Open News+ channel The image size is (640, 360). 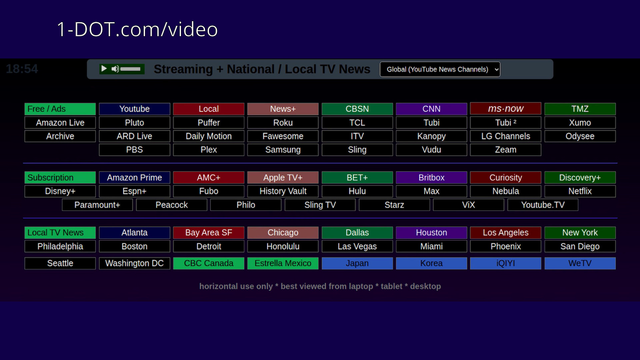coord(283,109)
